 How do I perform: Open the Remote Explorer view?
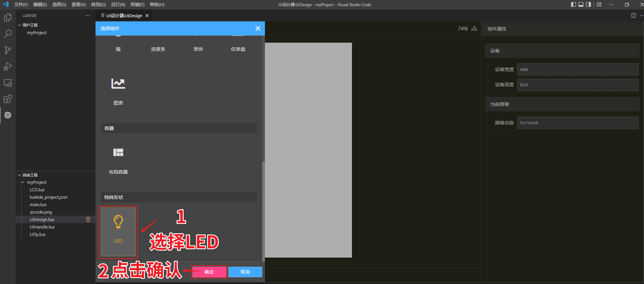[8, 83]
